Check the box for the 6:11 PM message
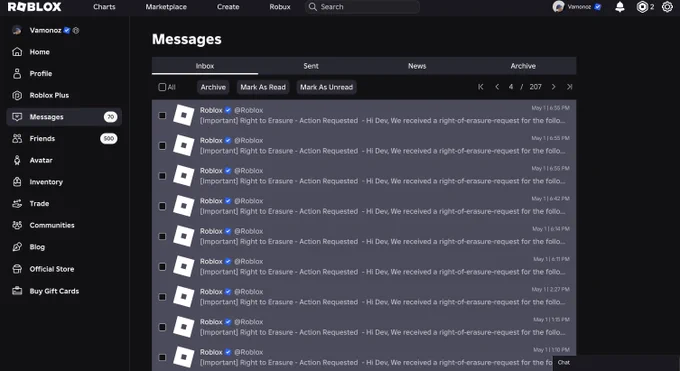The width and height of the screenshot is (680, 371). pyautogui.click(x=162, y=267)
